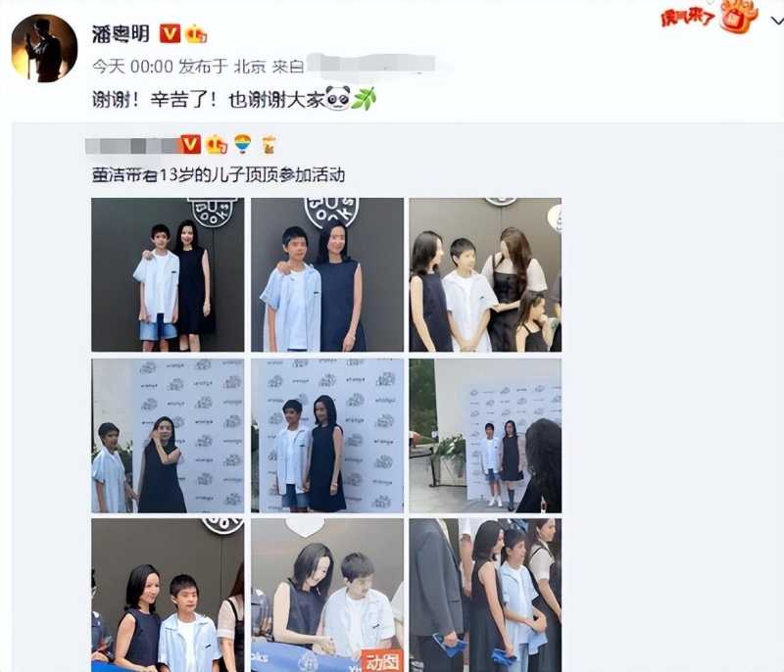Image resolution: width=784 pixels, height=672 pixels.
Task: Click the trophy badge in reposted header
Action: tap(269, 145)
